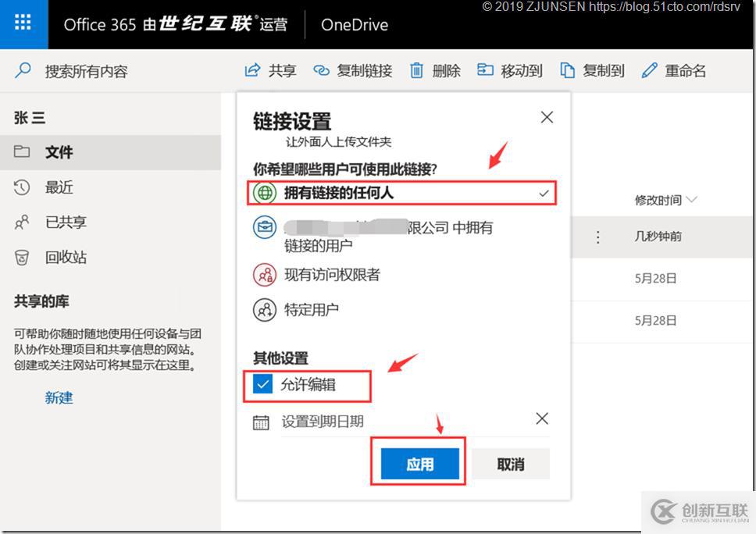Click the rename pencil icon
The width and height of the screenshot is (756, 534).
point(649,70)
